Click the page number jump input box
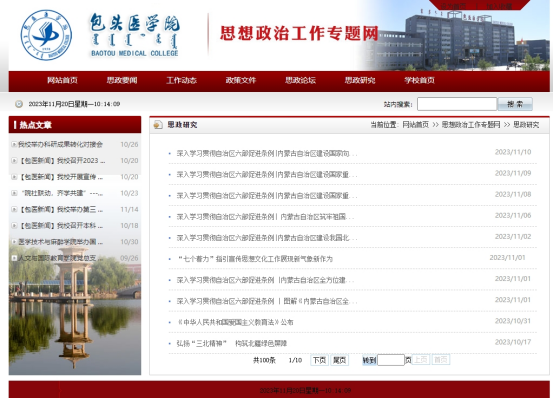Viewport: 553px width, 398px height. pyautogui.click(x=391, y=360)
